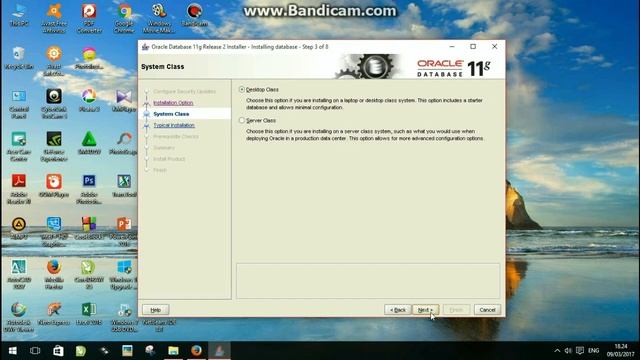Open PowerPoint 2016 desktop icon

pyautogui.click(x=124, y=232)
